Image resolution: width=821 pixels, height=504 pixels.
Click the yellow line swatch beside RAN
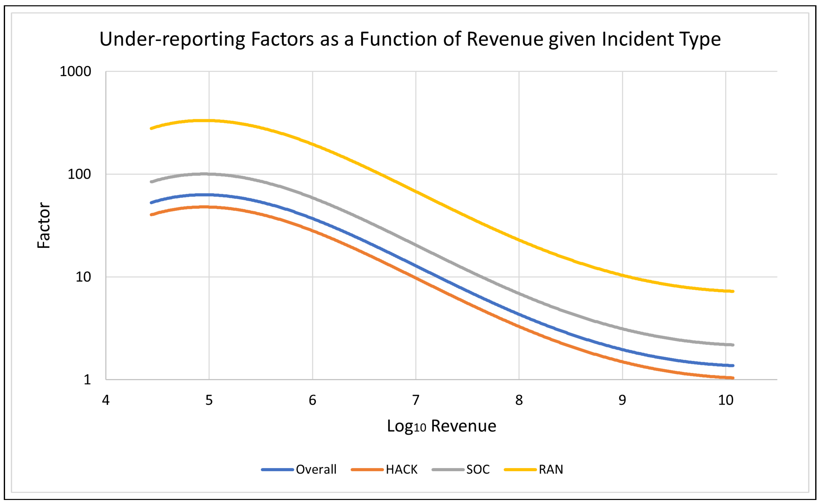click(520, 470)
